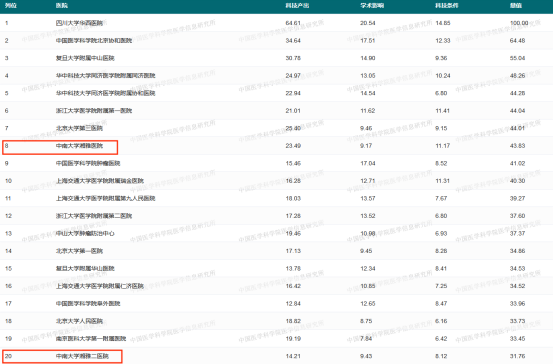553x364 pixels.
Task: Select 上海交通大学医学院附属第九人民医院 in row 11
Action: [105, 198]
